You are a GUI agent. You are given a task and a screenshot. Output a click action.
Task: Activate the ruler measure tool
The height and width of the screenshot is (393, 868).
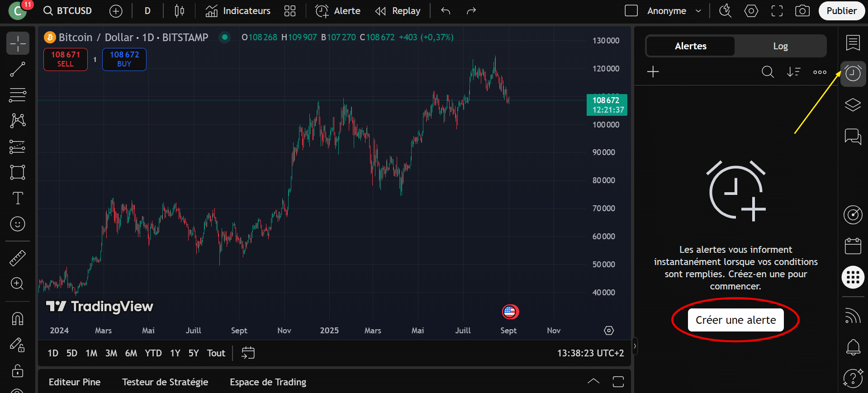(x=18, y=258)
